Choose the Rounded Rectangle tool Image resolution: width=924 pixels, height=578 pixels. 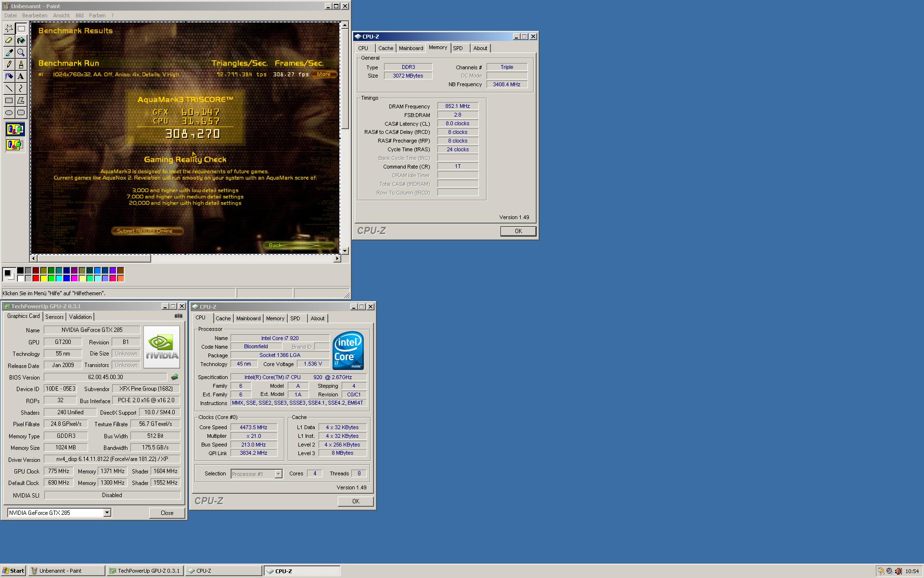21,113
